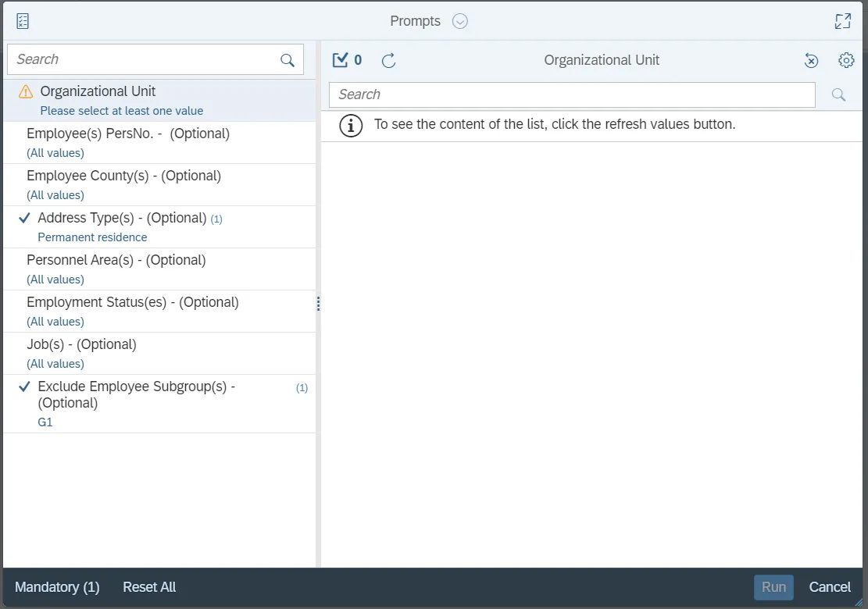Open the settings gear for Organizational Unit
The image size is (868, 609).
click(x=846, y=60)
